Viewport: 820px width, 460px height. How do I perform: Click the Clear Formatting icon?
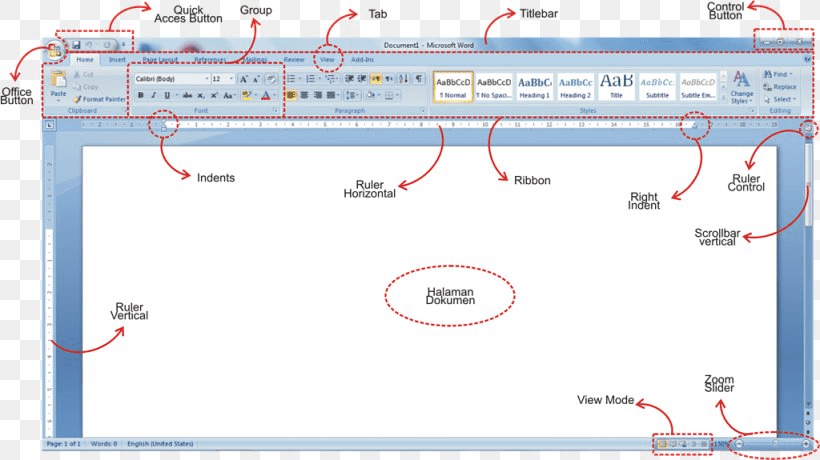(x=270, y=79)
